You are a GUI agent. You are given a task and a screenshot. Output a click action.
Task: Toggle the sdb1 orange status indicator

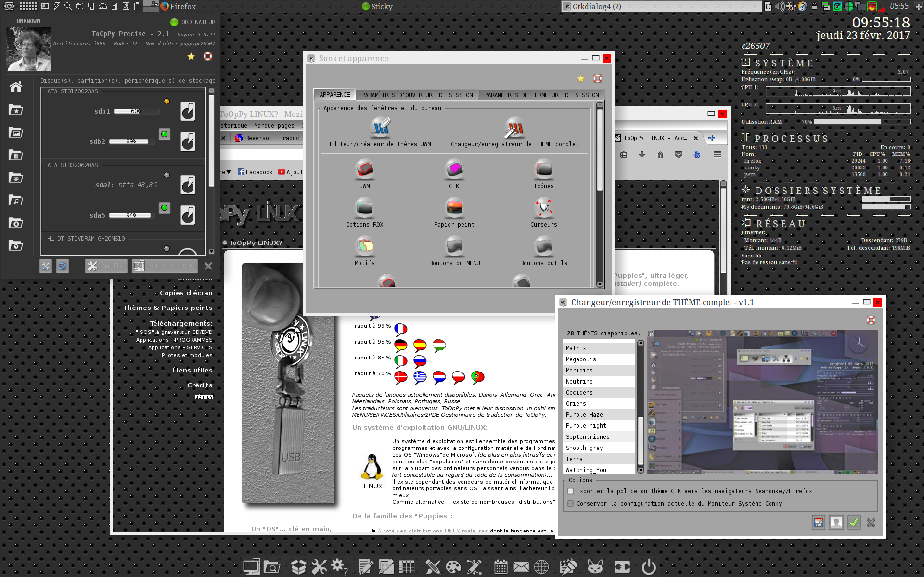tap(167, 102)
